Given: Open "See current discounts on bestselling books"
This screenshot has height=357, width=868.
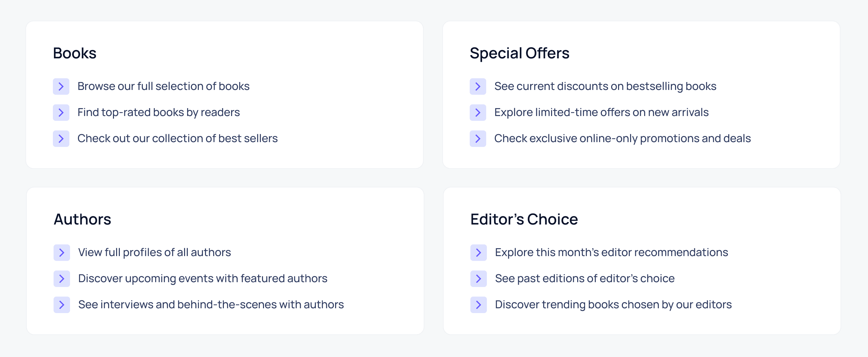Looking at the screenshot, I should (x=605, y=87).
